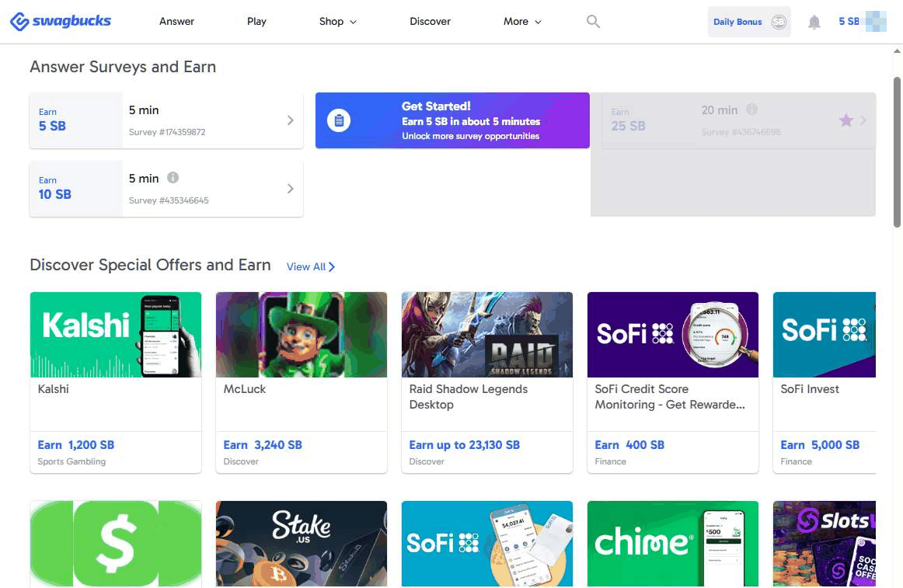Click the user profile avatar
This screenshot has height=588, width=903.
pos(875,21)
